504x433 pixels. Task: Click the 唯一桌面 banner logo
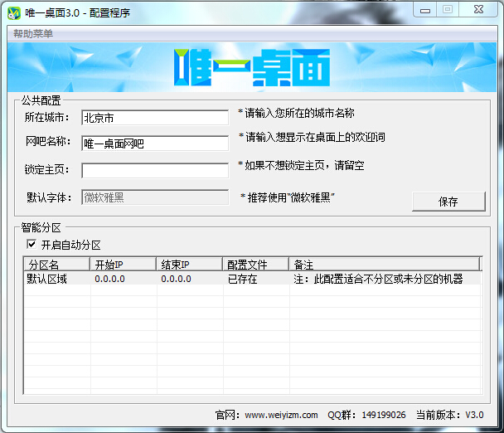252,66
